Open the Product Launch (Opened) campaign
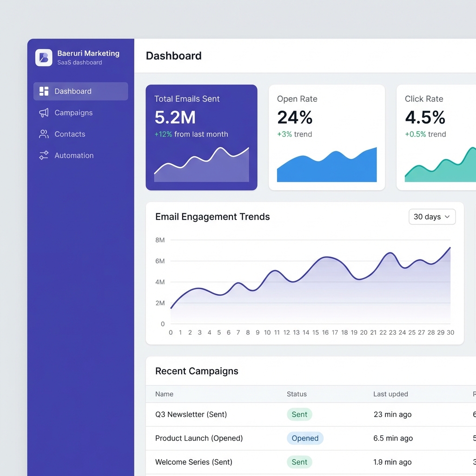 [x=199, y=438]
